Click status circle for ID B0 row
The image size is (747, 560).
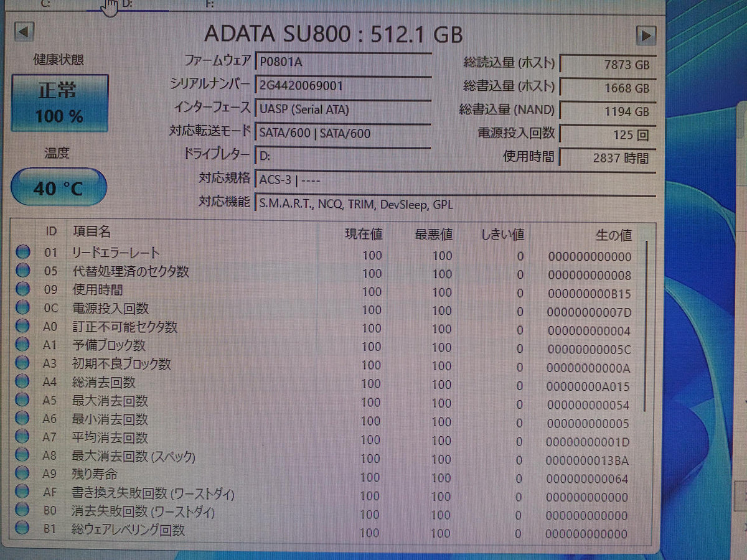[23, 510]
